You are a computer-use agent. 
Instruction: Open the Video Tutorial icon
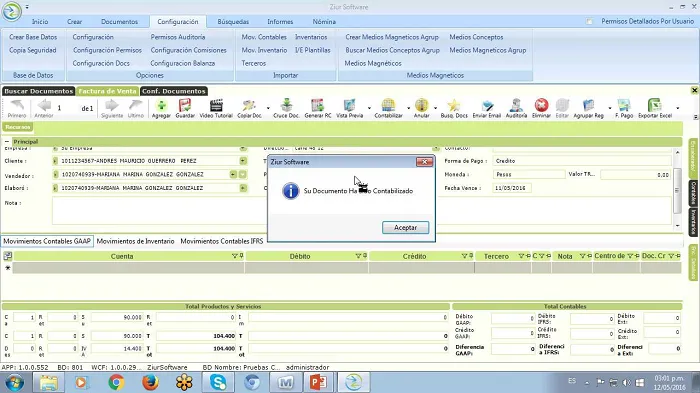tap(216, 106)
